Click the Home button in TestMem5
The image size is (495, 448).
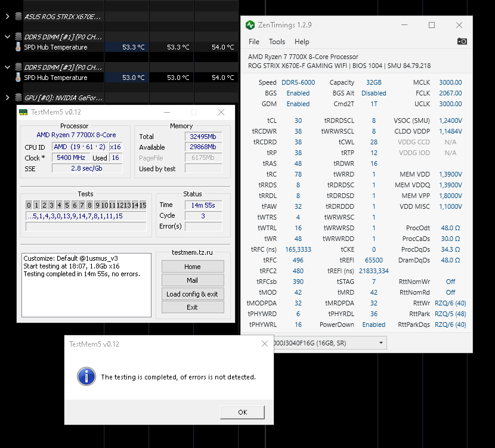193,267
